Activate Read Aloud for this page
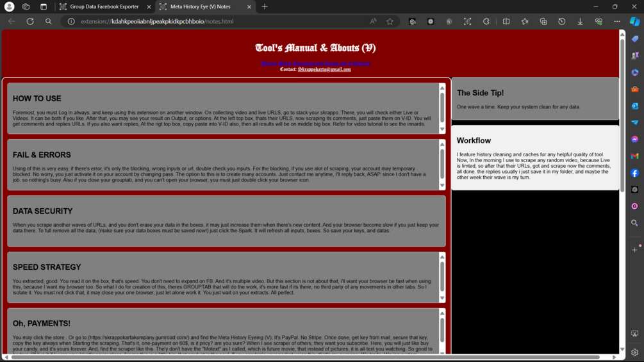The image size is (644, 362). (373, 21)
